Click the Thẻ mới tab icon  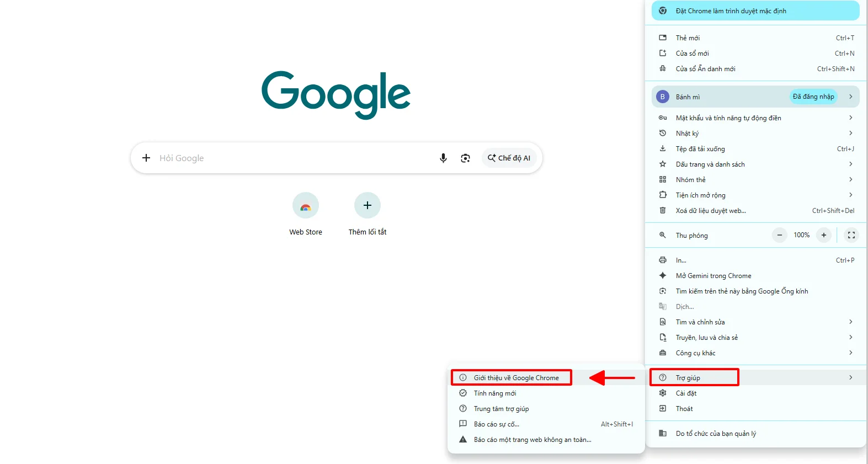coord(663,38)
